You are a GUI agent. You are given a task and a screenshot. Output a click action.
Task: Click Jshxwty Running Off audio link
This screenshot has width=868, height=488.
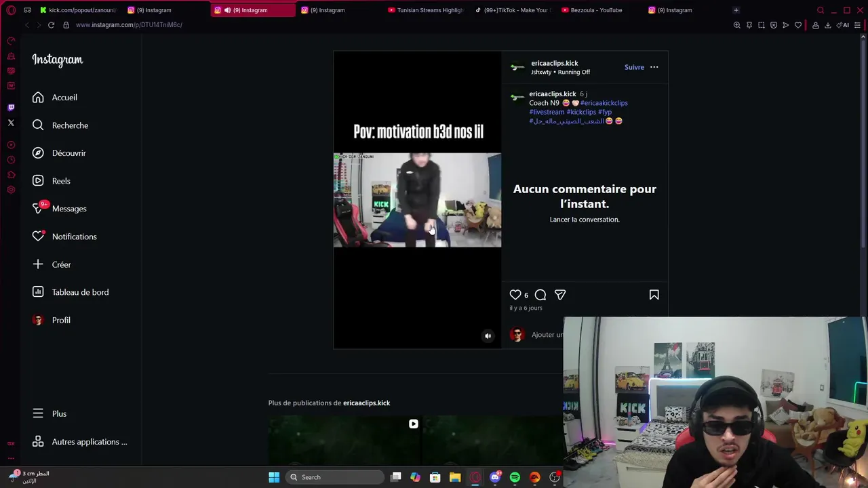[x=560, y=72]
